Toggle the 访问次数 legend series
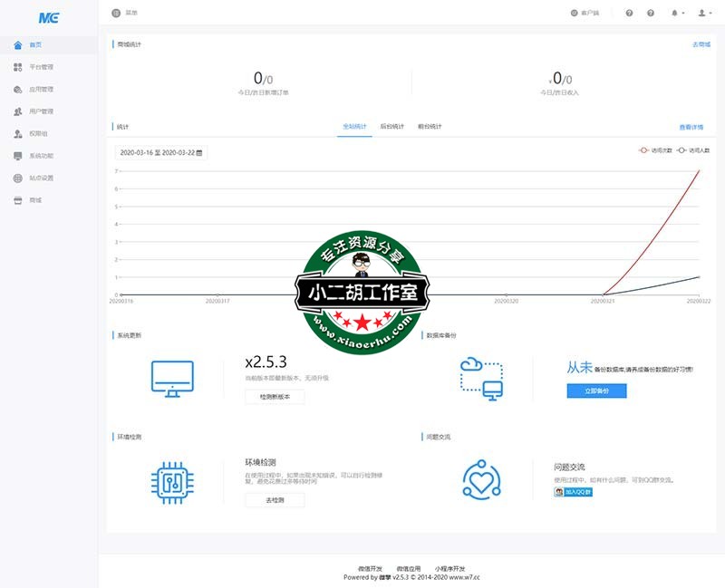Screen dimensions: 725x588 click(655, 150)
